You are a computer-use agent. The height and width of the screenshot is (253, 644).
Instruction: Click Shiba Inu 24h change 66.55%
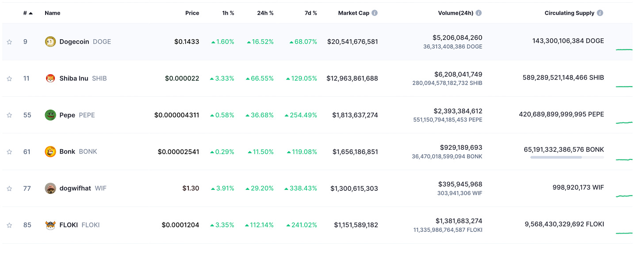click(x=260, y=78)
